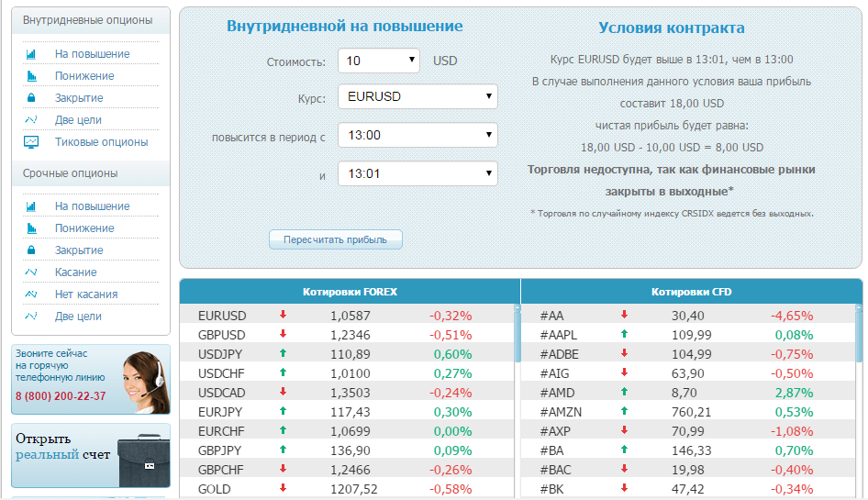Screen dimensions: 868x500
Task: Click the bar chart icon beside intraday На повышение
Action: coord(31,54)
